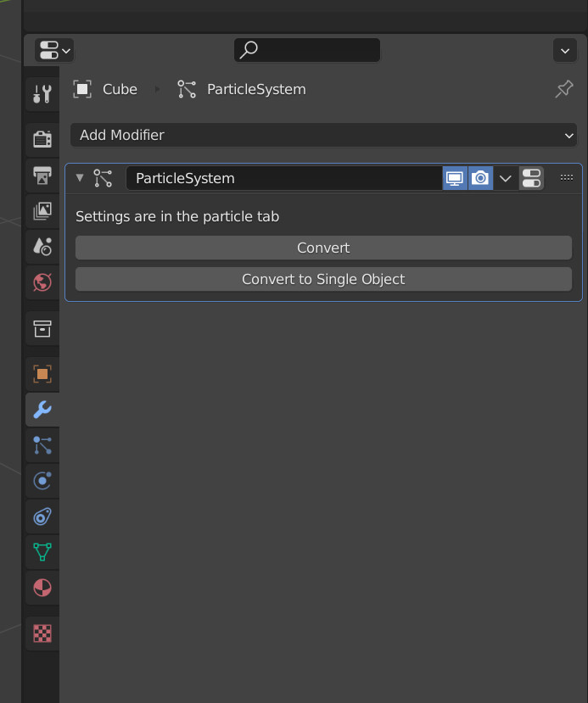
Task: Click the Cube object breadcrumb icon
Action: point(82,89)
